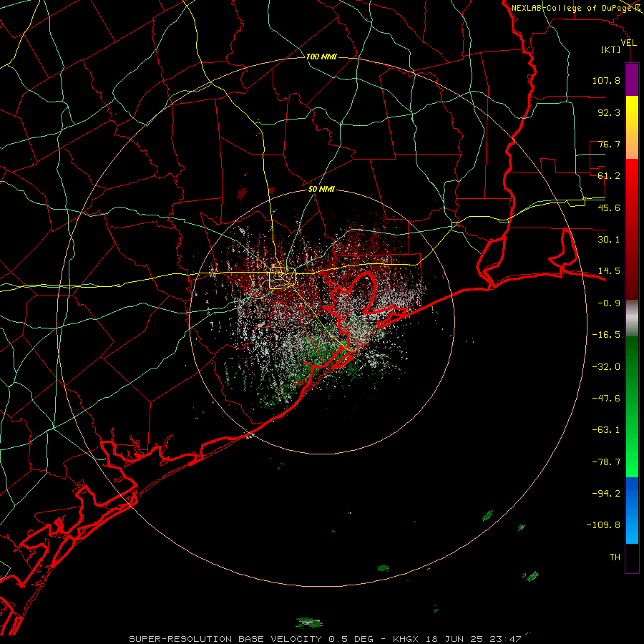Select the -32.0 velocity scale value

point(606,367)
